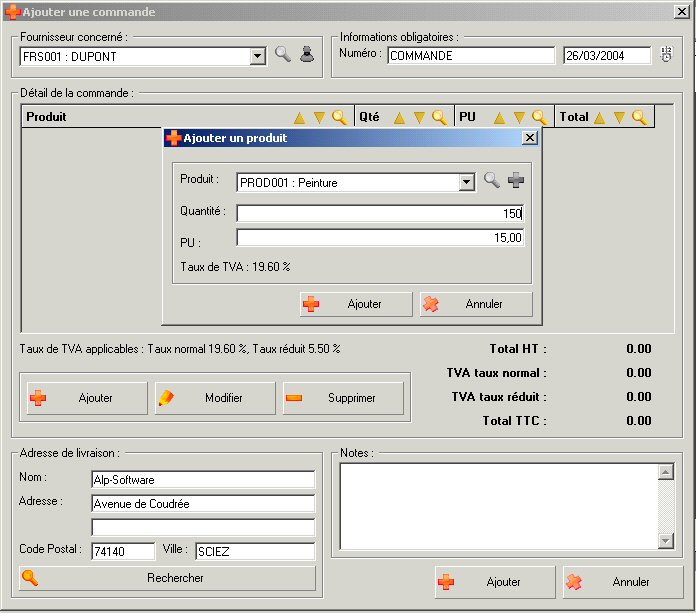
Task: Click the Total HT label
Action: click(x=518, y=349)
